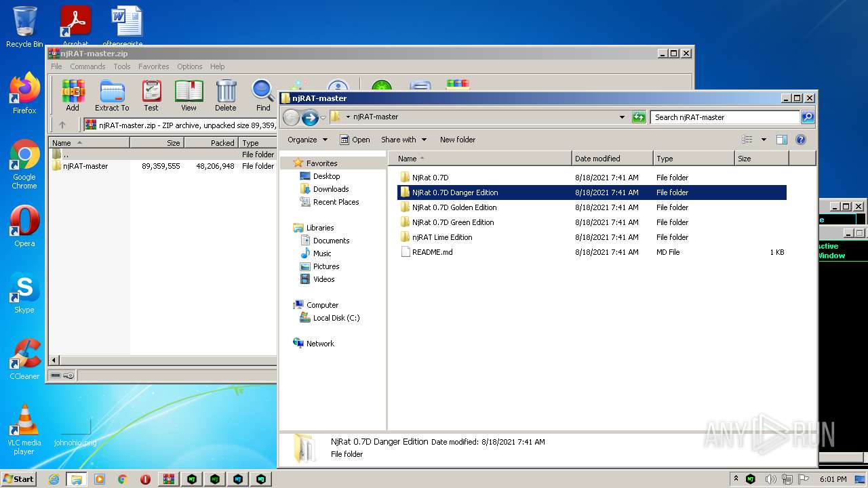Screen dimensions: 868x488
Task: Open Recent Places in Favorites
Action: [336, 202]
